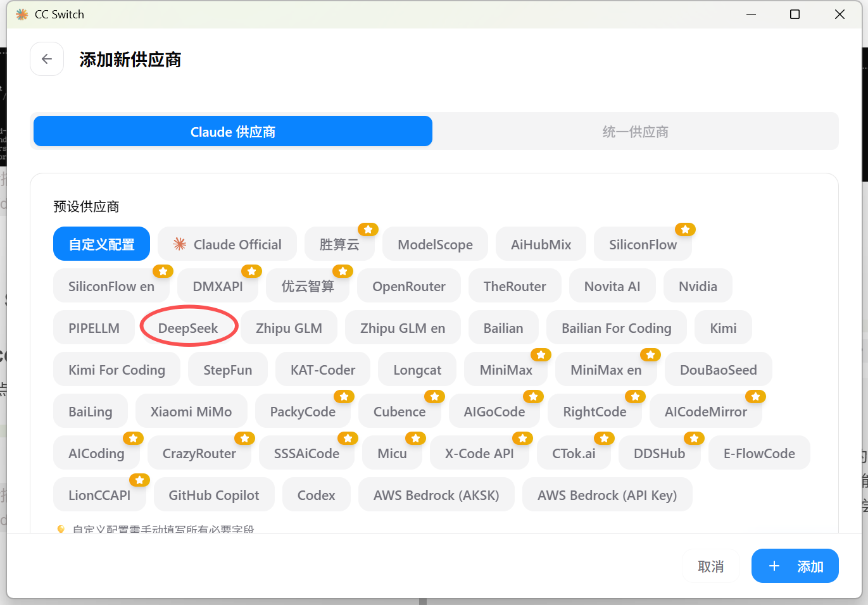This screenshot has width=868, height=605.
Task: Select Codex preset
Action: point(316,494)
